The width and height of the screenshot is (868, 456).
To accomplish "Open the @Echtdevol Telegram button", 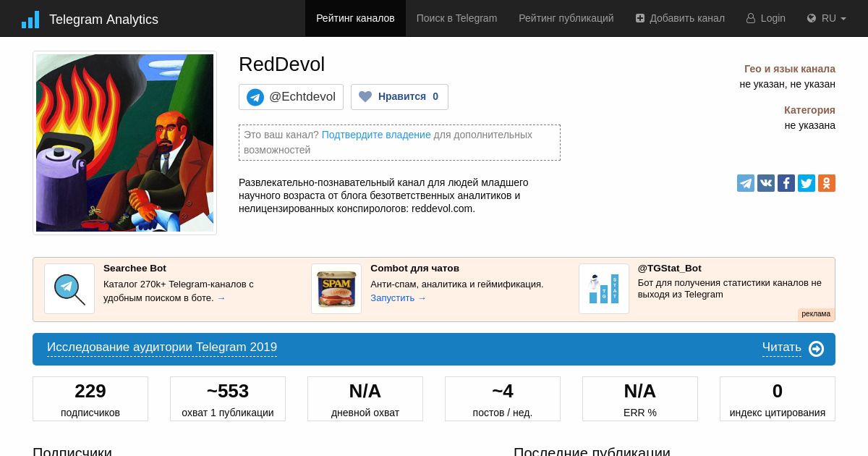I will pyautogui.click(x=291, y=97).
